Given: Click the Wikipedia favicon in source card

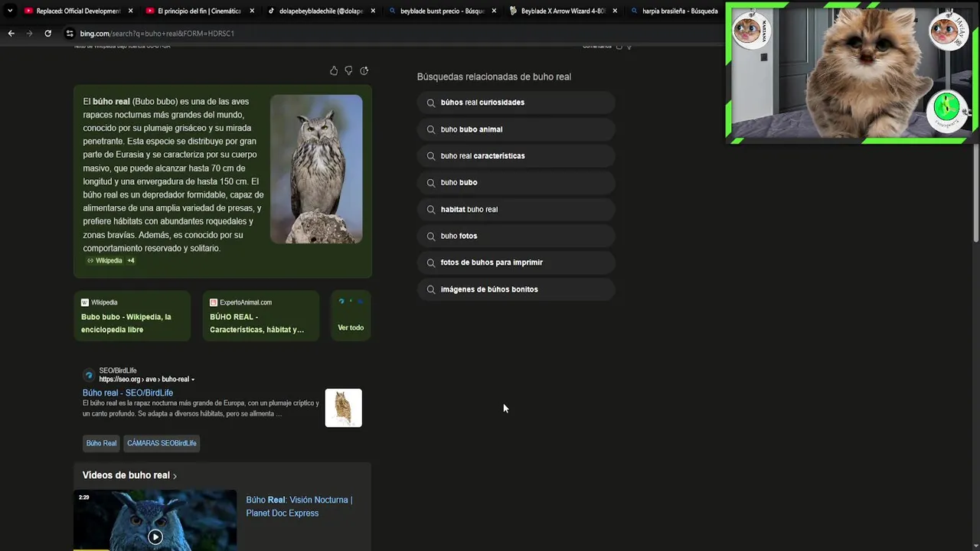Looking at the screenshot, I should [85, 302].
